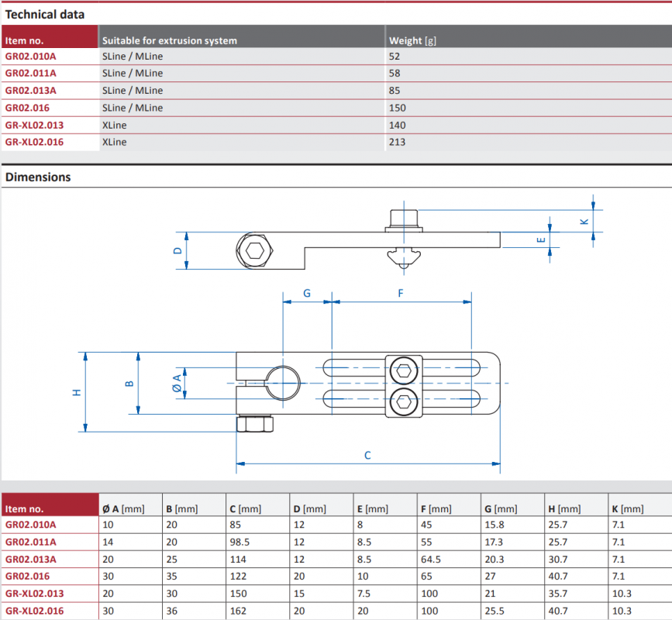Image resolution: width=672 pixels, height=620 pixels.
Task: Click the "Ø A" dimension label in the drawing
Action: pos(177,383)
